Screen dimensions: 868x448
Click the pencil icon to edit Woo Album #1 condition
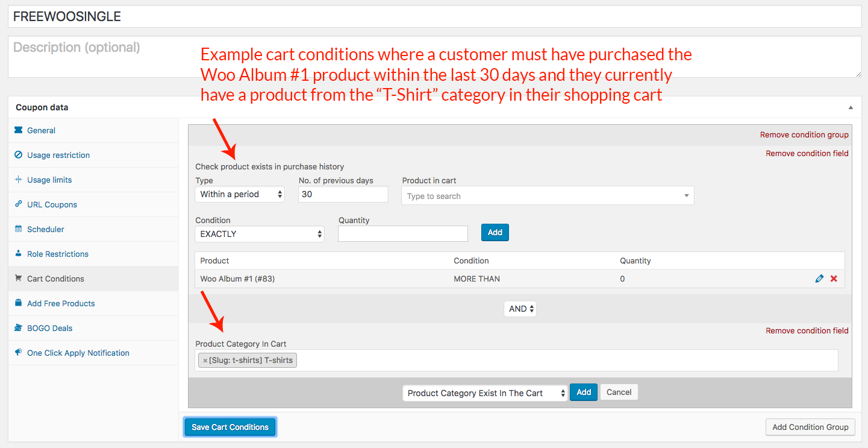point(819,279)
